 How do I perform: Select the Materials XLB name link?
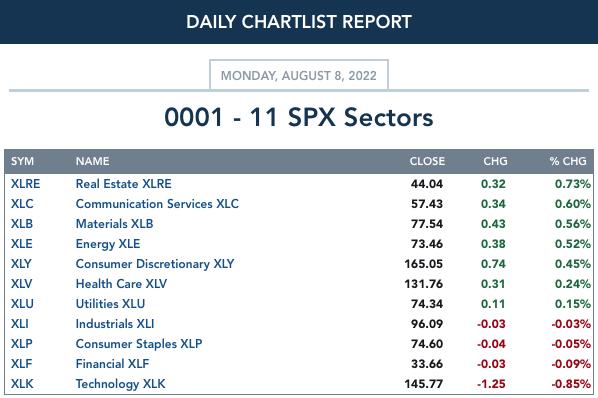[x=114, y=224]
